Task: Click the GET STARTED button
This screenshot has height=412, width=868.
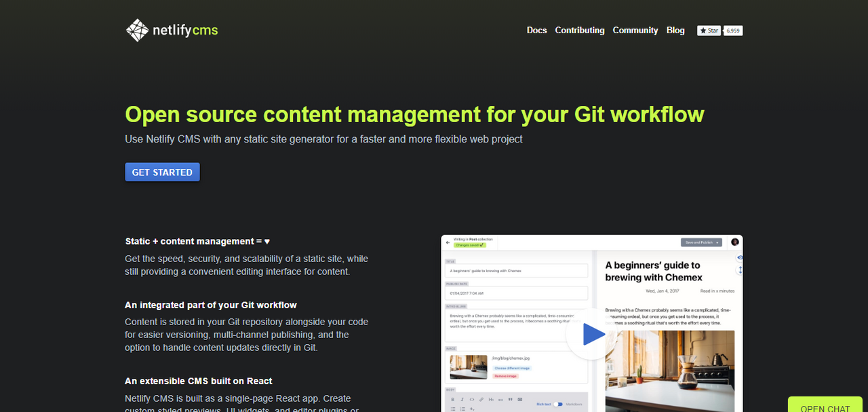Action: [162, 172]
